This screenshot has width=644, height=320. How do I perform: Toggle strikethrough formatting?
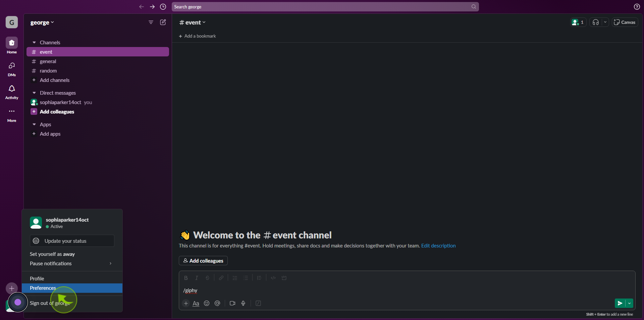(x=207, y=278)
